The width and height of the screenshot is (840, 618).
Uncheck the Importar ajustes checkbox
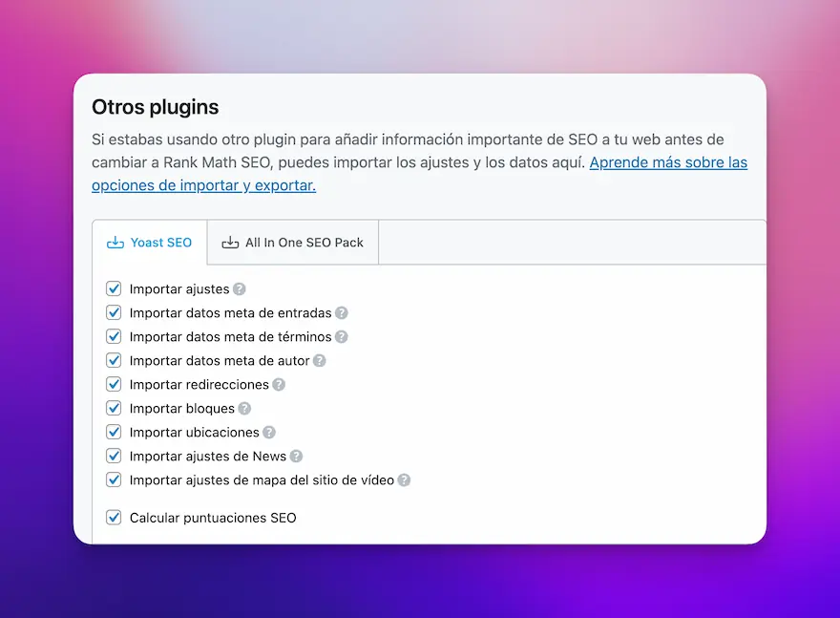click(114, 288)
